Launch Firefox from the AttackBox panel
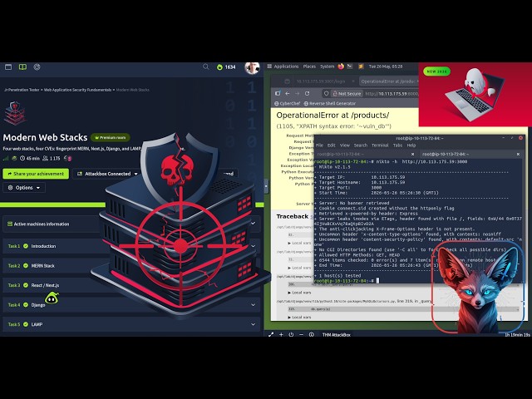 [341, 66]
